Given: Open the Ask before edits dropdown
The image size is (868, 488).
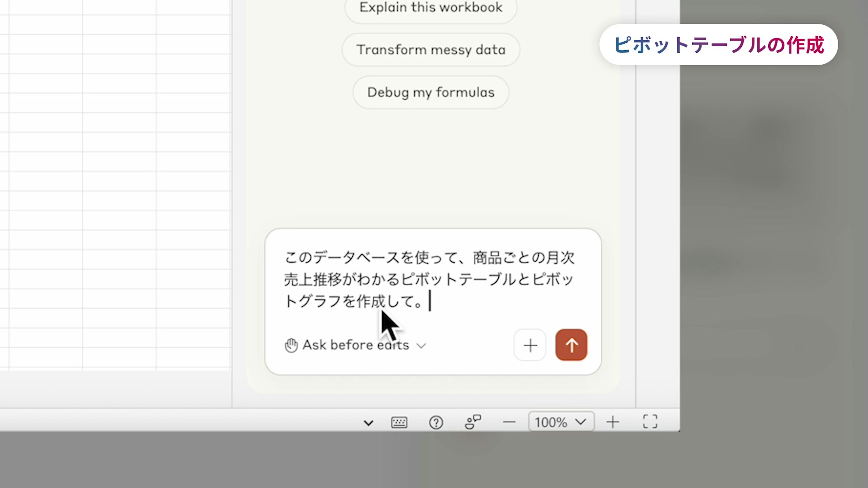Looking at the screenshot, I should click(x=356, y=345).
